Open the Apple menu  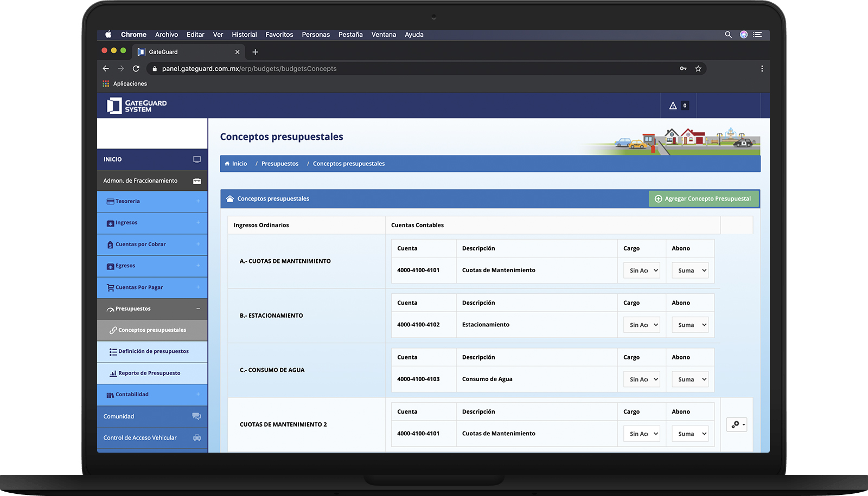(x=108, y=35)
